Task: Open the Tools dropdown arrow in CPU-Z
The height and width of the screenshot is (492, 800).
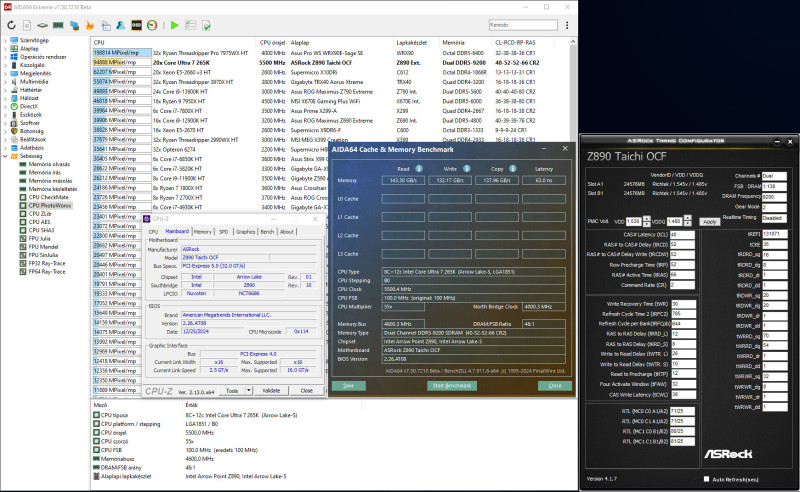Action: pos(247,391)
